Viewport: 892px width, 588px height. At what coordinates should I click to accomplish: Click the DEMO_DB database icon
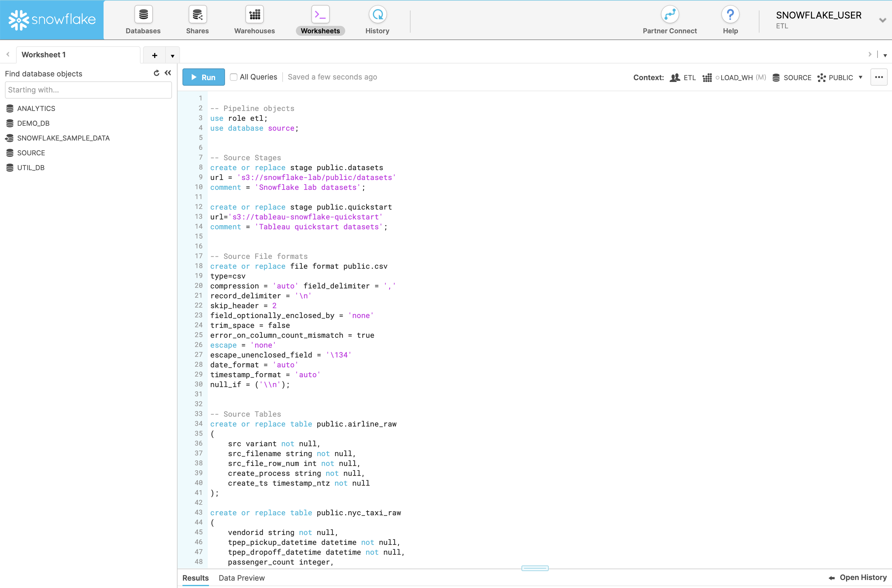pyautogui.click(x=10, y=123)
